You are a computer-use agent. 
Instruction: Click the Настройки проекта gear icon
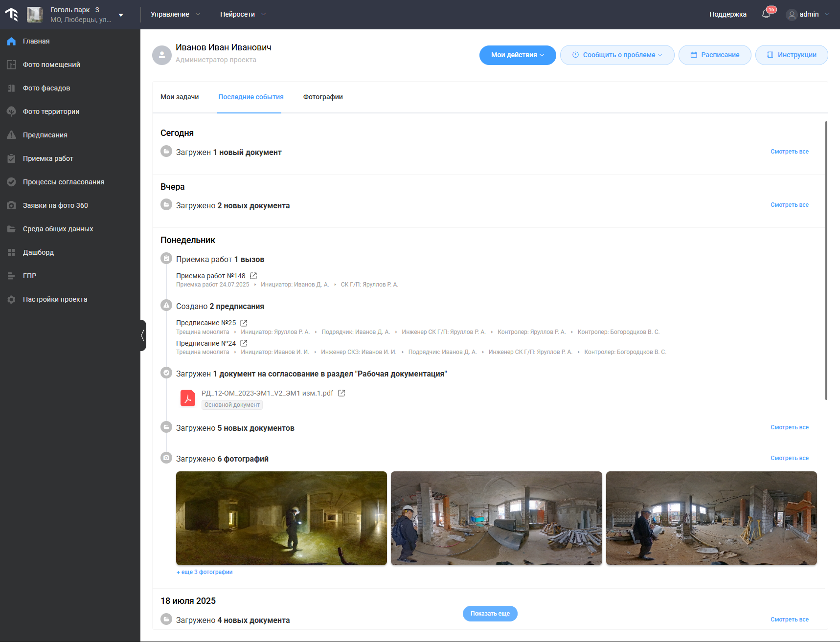[x=11, y=299]
